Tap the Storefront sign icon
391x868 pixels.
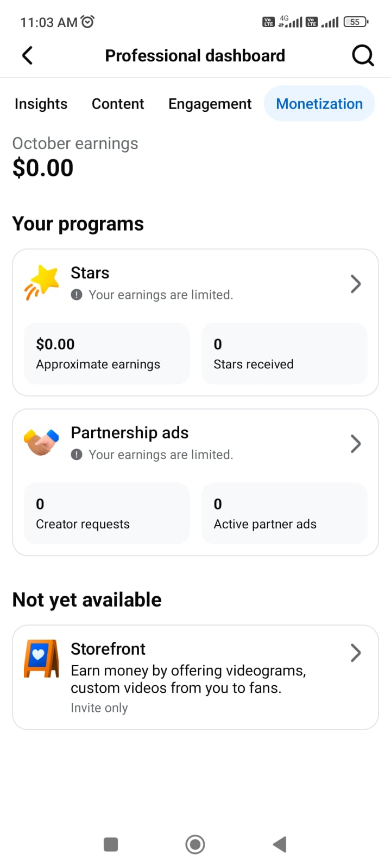41,659
